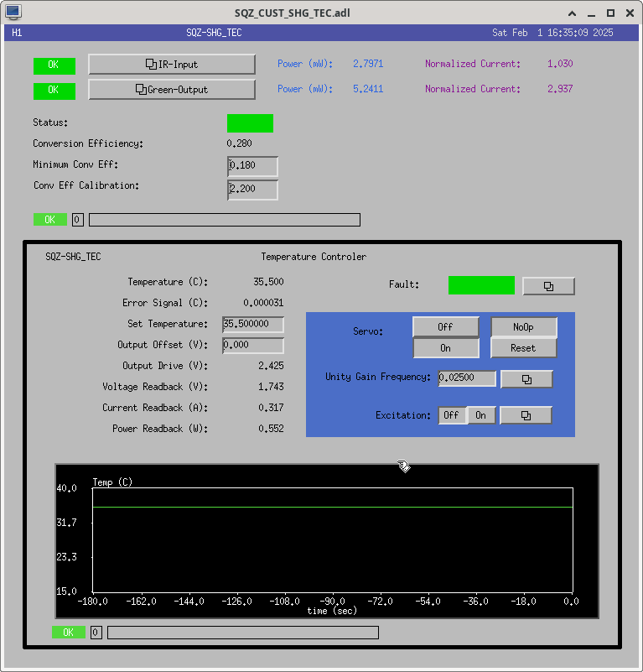Open the Fault related display icon button
The image size is (643, 672).
(x=548, y=286)
